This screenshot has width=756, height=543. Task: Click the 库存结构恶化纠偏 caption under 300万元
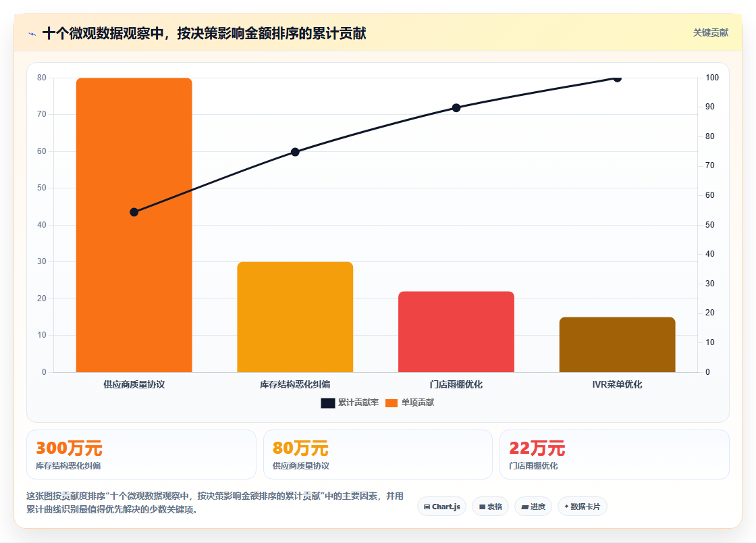(x=68, y=466)
